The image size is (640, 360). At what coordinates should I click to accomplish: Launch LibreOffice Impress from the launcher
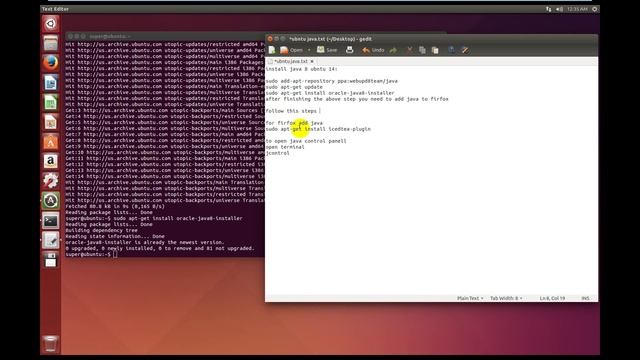click(51, 122)
